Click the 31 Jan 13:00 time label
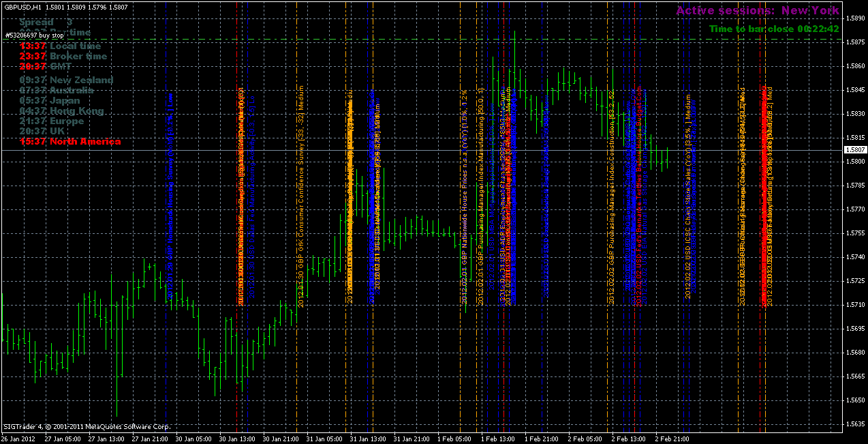 click(369, 439)
